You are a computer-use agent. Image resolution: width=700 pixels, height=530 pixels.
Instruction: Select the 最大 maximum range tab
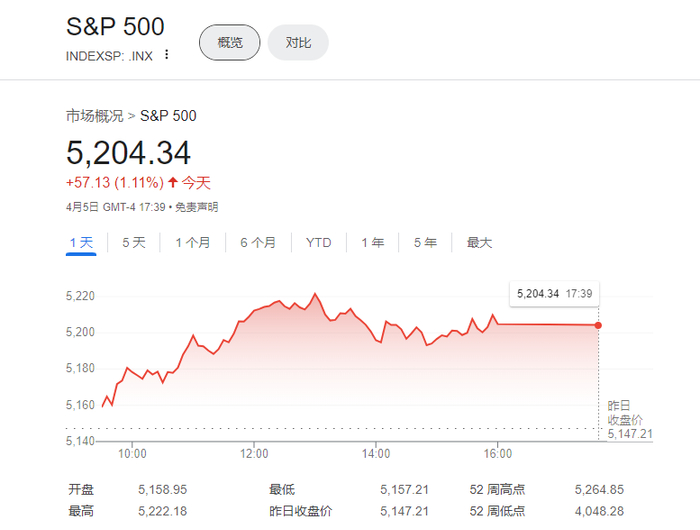pyautogui.click(x=479, y=242)
